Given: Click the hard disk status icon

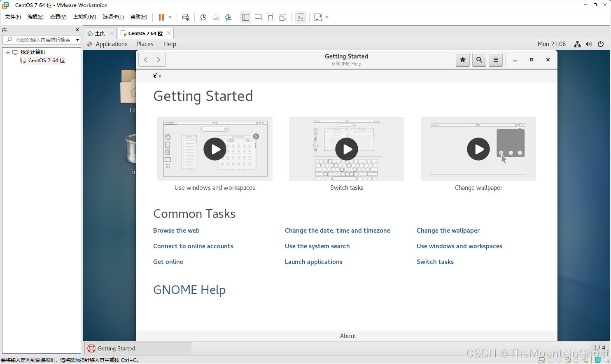Looking at the screenshot, I should pos(542,360).
